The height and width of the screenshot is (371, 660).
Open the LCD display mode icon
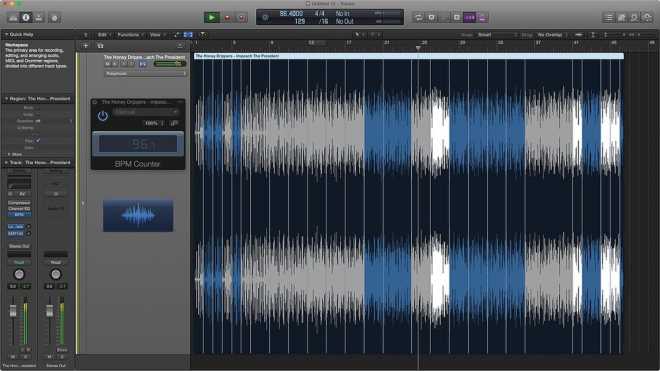coord(265,18)
